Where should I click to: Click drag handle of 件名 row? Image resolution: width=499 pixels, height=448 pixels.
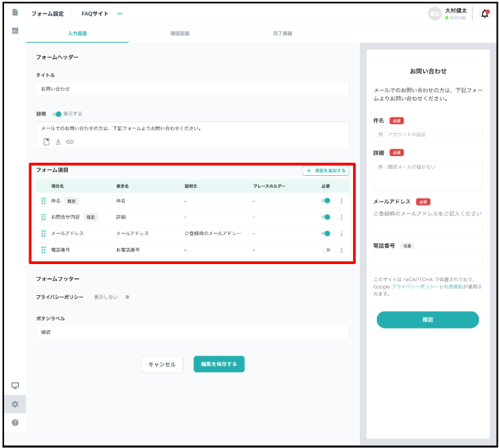[43, 201]
